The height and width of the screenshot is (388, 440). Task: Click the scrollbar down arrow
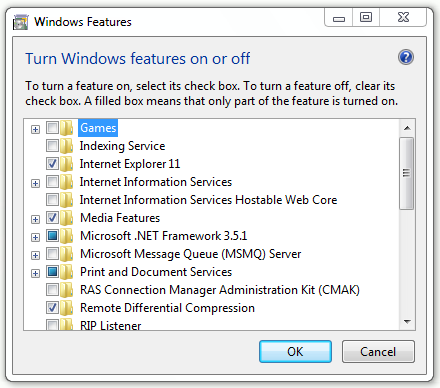click(x=407, y=322)
